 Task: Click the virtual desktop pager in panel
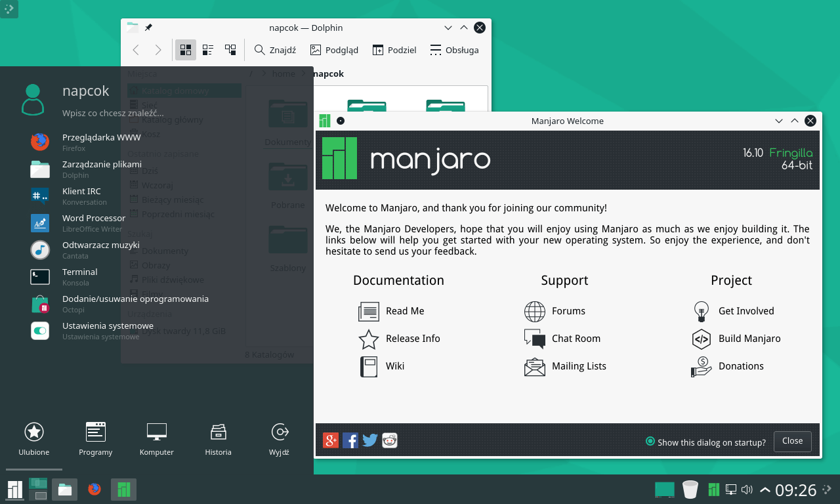tap(38, 489)
